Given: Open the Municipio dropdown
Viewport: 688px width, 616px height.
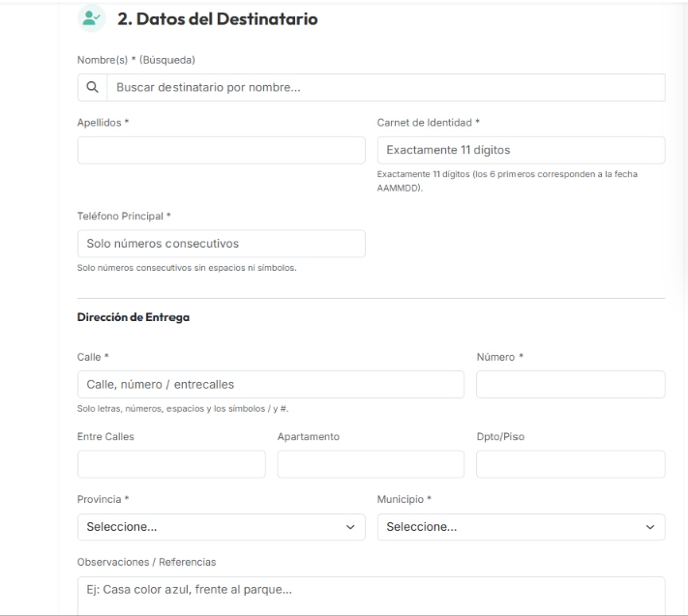Looking at the screenshot, I should tap(521, 527).
